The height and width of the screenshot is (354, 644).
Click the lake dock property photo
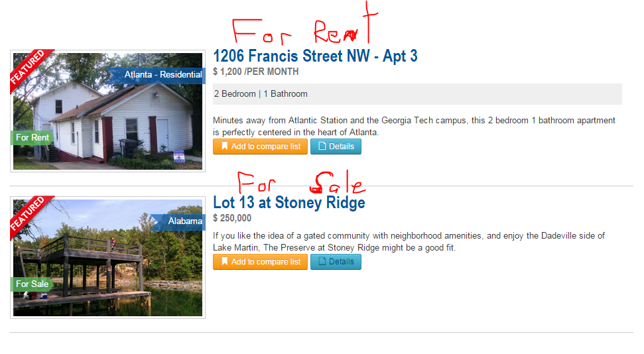tap(107, 258)
